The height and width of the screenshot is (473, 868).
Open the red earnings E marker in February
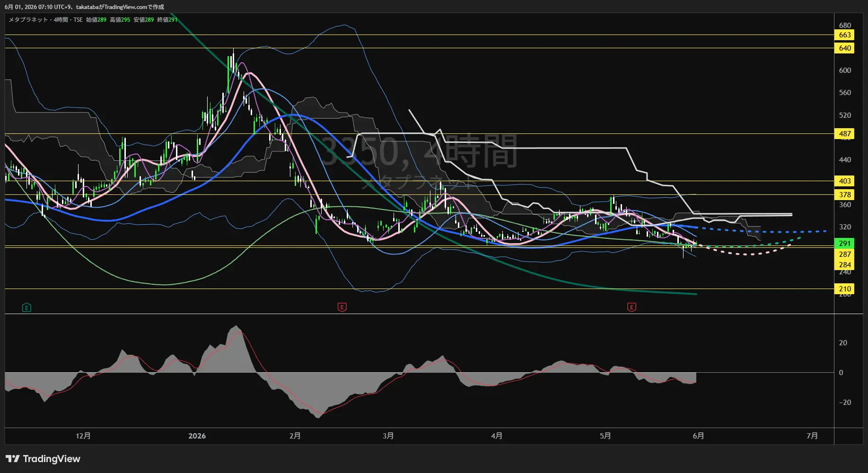point(342,307)
